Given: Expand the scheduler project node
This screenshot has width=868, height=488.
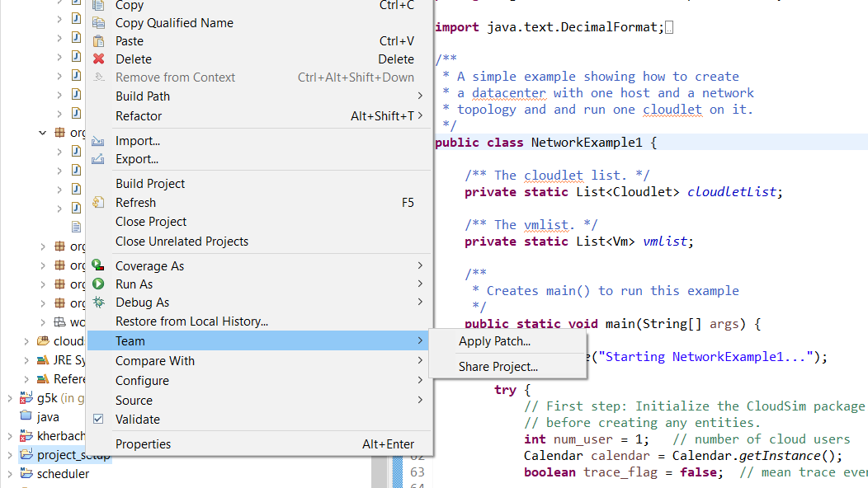Looking at the screenshot, I should [9, 474].
